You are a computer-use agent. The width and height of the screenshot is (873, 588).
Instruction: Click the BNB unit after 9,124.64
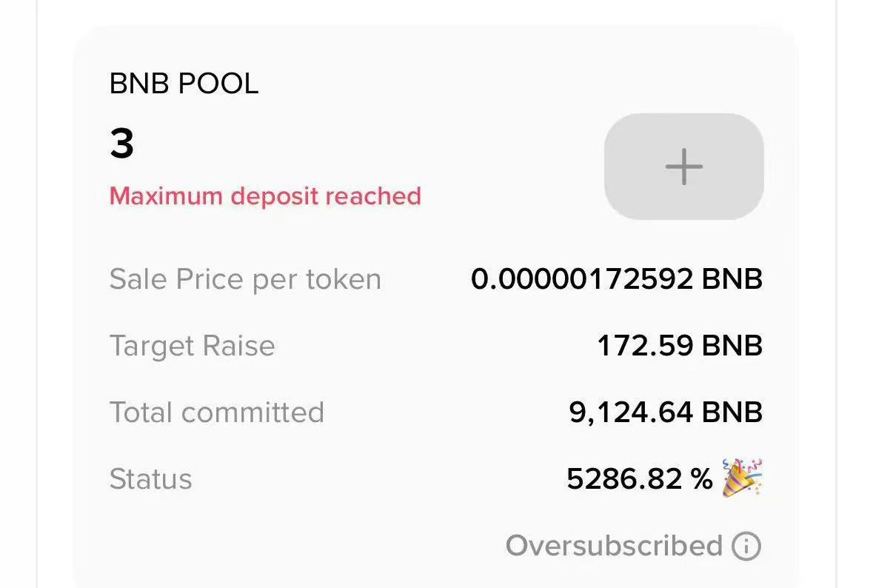(x=732, y=412)
